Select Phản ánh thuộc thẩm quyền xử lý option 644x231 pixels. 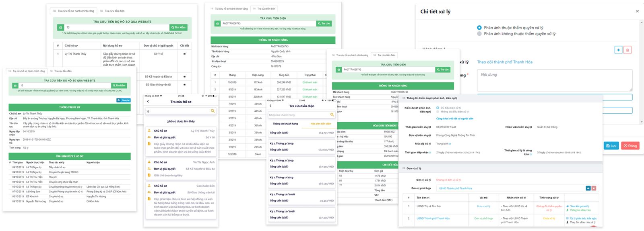[479, 28]
